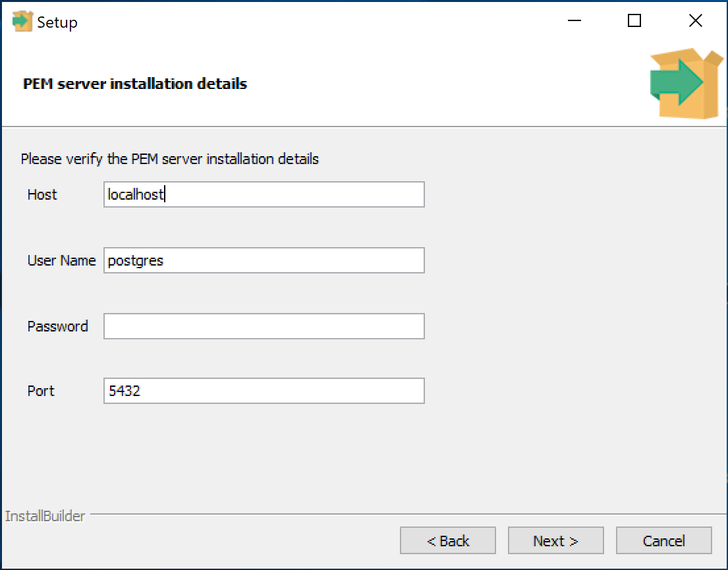This screenshot has width=728, height=570.
Task: Minimize the Setup window
Action: point(574,21)
